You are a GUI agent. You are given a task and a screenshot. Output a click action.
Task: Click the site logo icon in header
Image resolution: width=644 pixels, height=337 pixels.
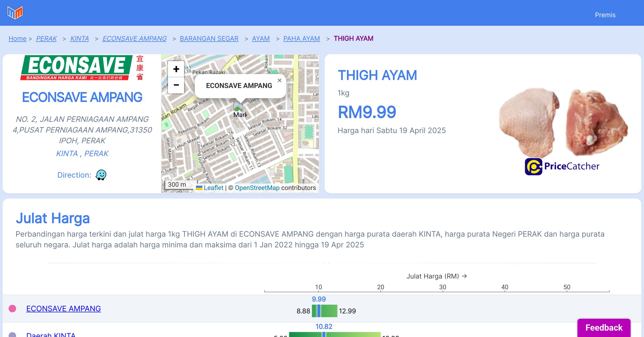tap(15, 13)
